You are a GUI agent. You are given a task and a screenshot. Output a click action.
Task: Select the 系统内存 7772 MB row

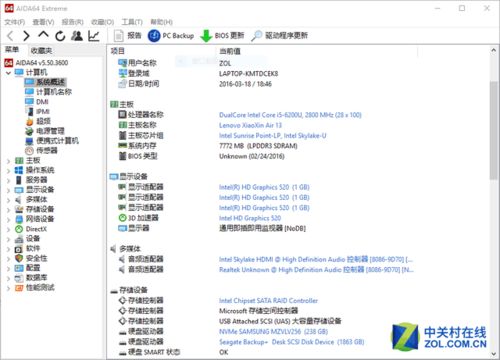point(208,146)
